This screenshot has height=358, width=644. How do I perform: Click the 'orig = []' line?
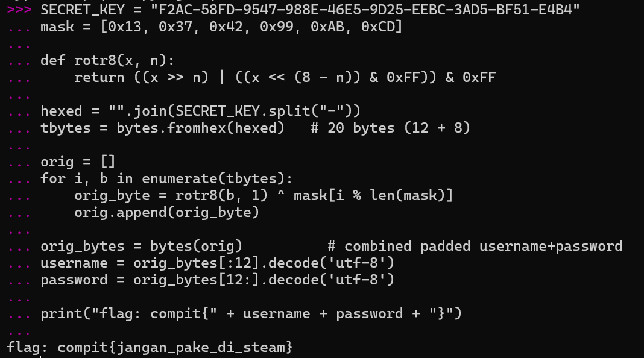pos(78,162)
